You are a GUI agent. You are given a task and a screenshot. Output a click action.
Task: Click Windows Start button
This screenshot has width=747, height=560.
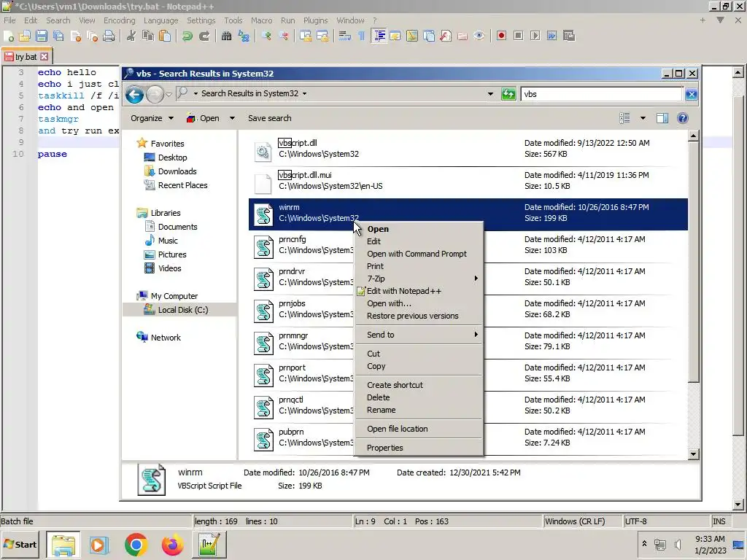click(20, 544)
